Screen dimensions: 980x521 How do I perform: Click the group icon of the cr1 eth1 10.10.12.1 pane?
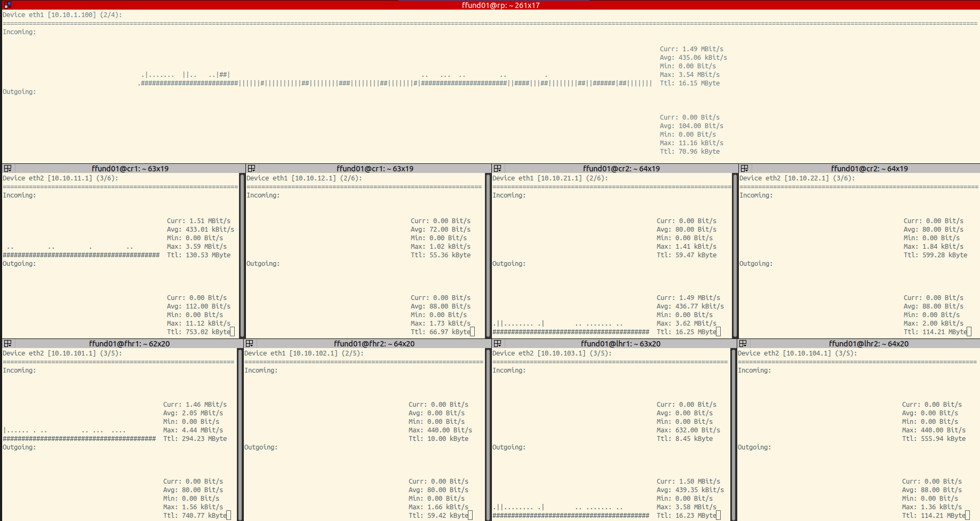click(x=252, y=169)
